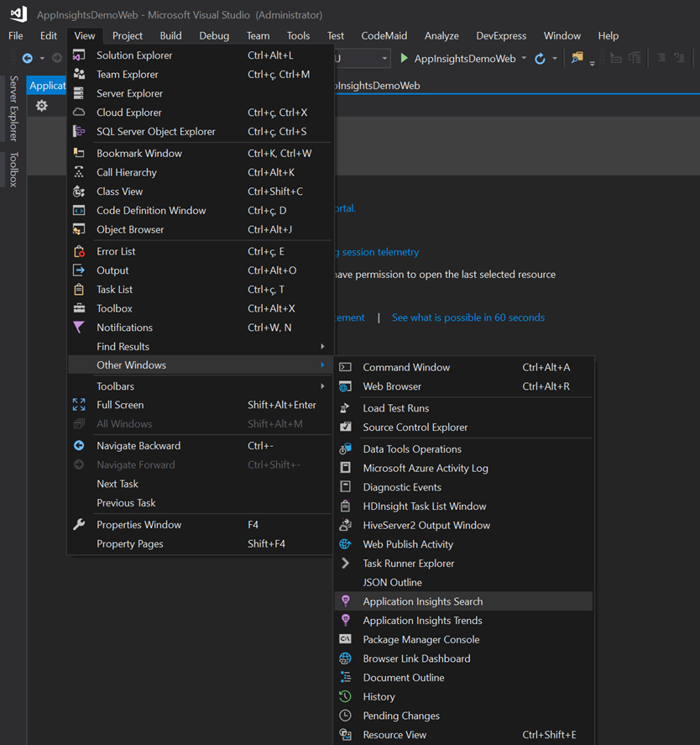Open the Command Window
The image size is (700, 745).
click(x=463, y=367)
